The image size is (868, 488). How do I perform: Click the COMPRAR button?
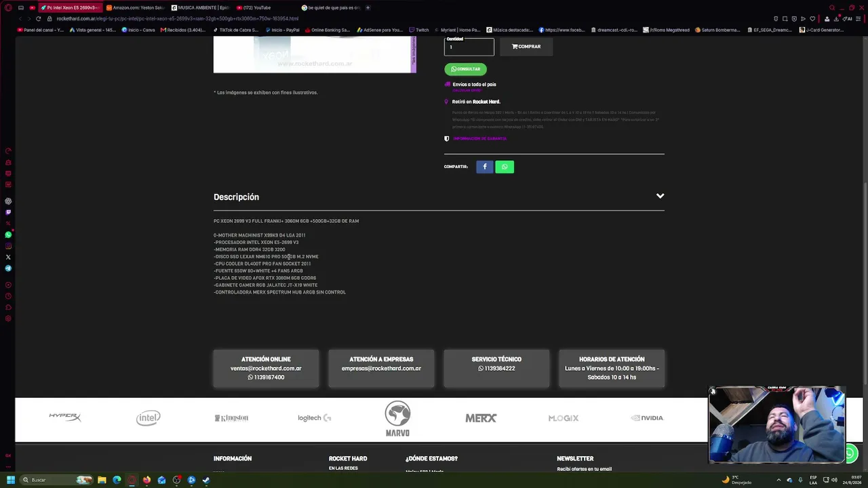click(x=526, y=47)
